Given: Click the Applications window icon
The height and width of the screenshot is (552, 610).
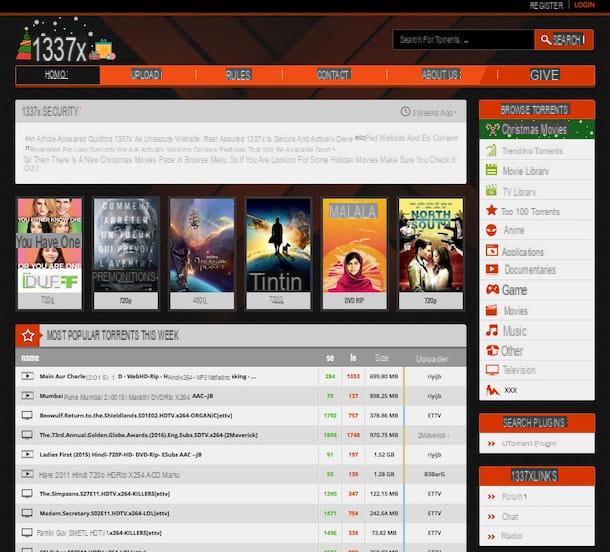Looking at the screenshot, I should tap(492, 251).
